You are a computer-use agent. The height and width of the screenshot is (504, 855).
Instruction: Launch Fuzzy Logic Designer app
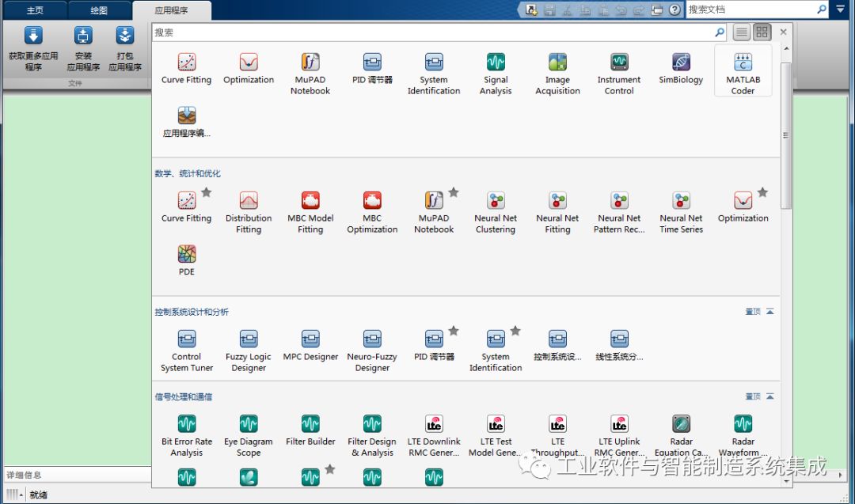point(249,351)
